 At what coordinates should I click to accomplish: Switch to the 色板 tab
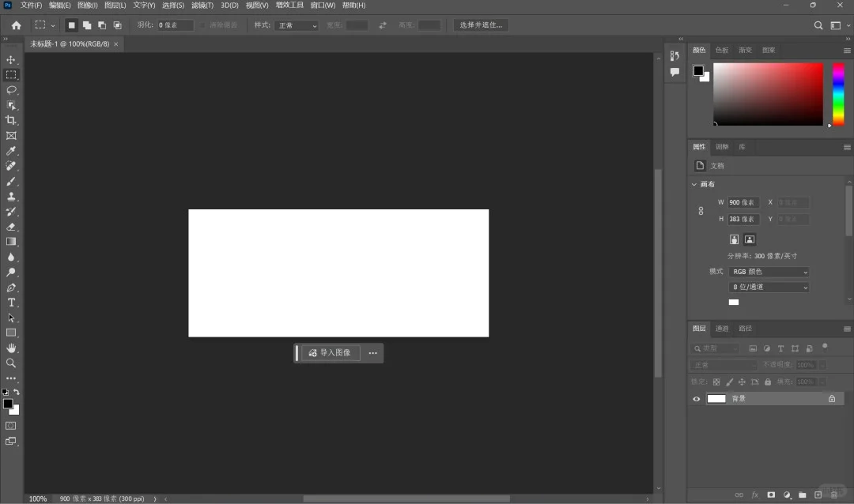point(722,50)
